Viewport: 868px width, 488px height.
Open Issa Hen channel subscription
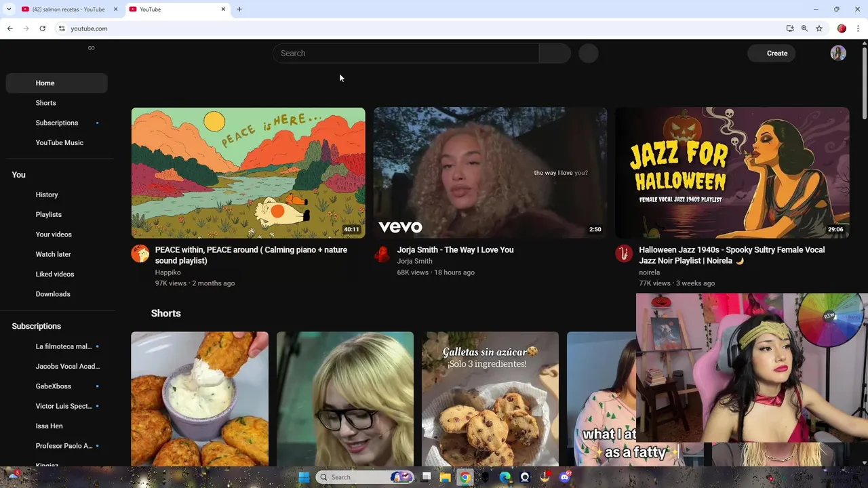click(56, 426)
